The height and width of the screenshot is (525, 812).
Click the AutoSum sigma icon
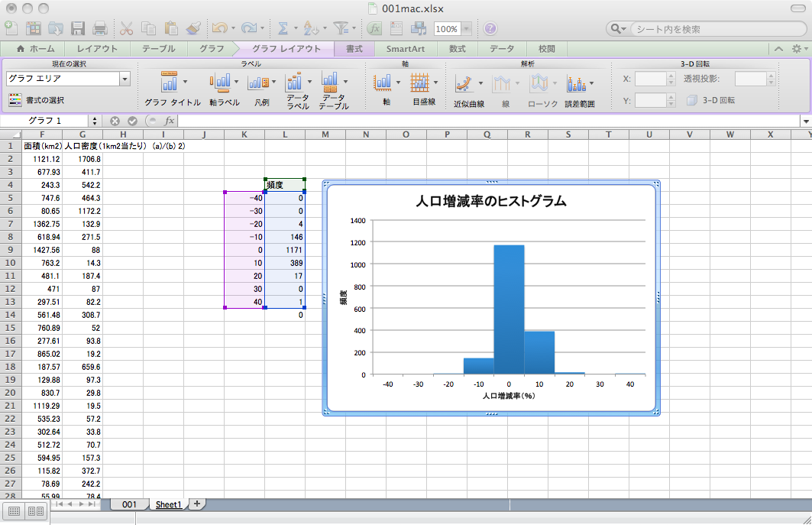283,29
